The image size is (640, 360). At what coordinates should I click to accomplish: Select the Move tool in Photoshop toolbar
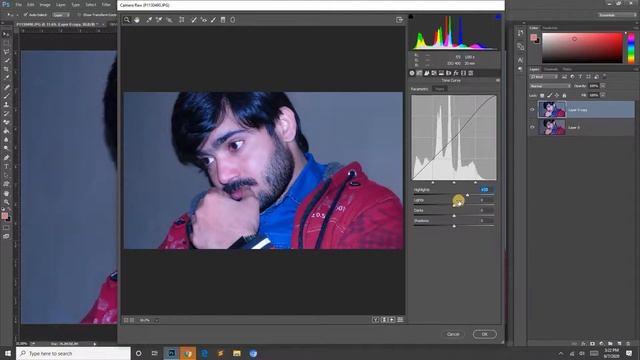point(6,34)
